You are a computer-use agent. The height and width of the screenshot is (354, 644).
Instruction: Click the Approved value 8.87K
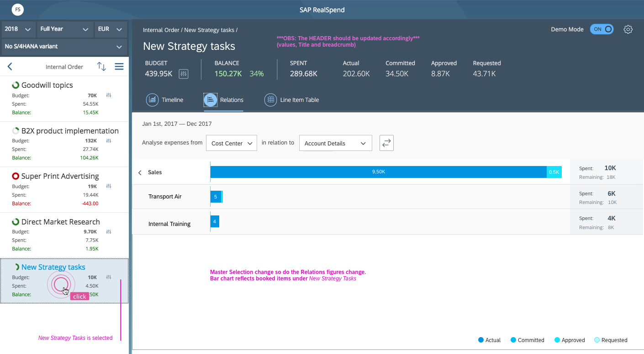(x=440, y=74)
